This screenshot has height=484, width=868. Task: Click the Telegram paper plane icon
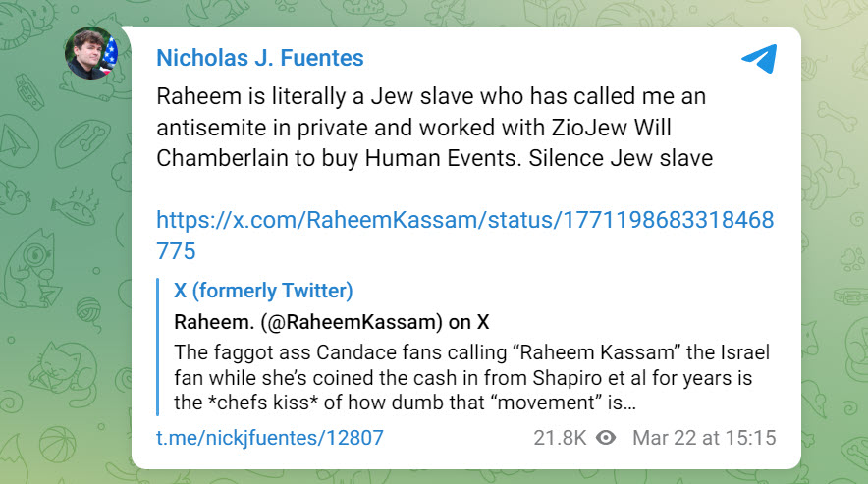(759, 59)
